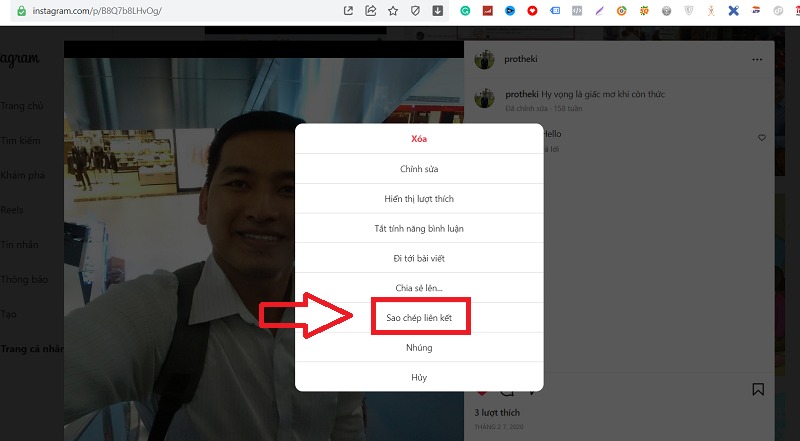Click the green Grammarly extension icon
This screenshot has height=441, width=800.
click(465, 11)
